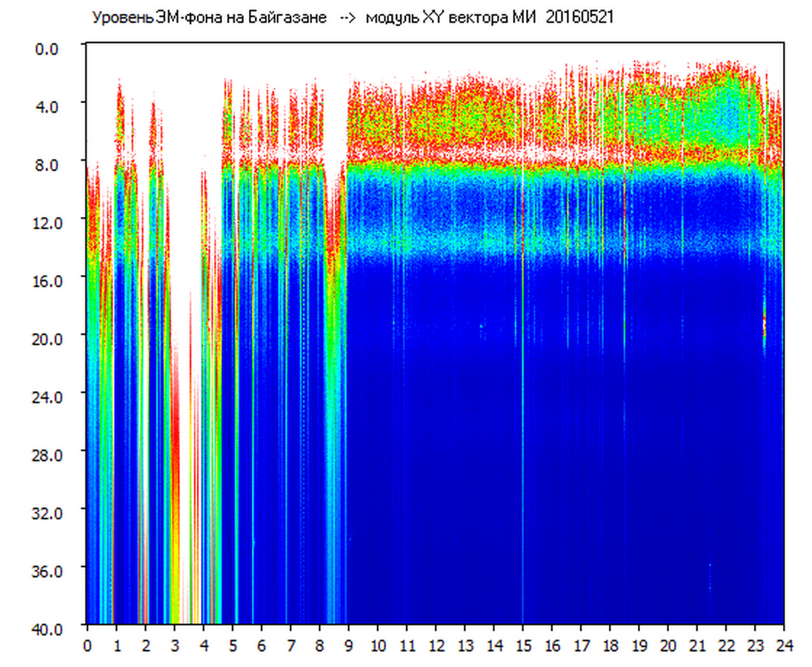Click the hour 0 x-axis label
The height and width of the screenshot is (667, 812).
pyautogui.click(x=87, y=645)
